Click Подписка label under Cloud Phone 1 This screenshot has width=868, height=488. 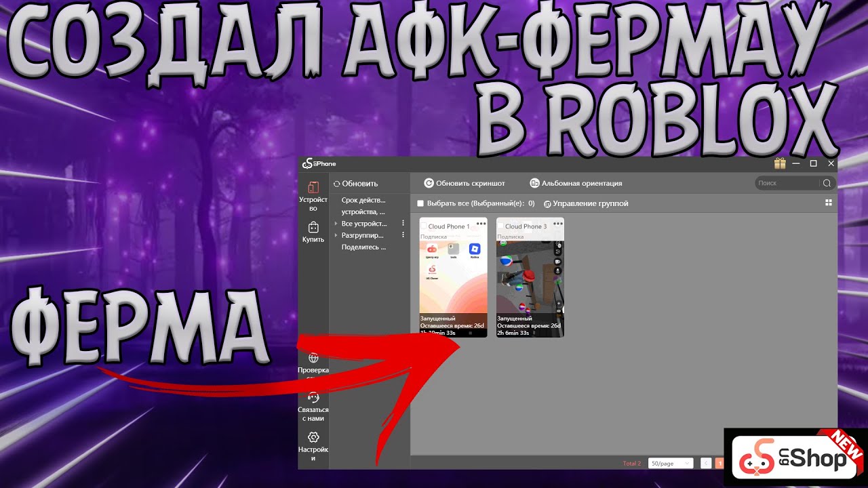(433, 237)
